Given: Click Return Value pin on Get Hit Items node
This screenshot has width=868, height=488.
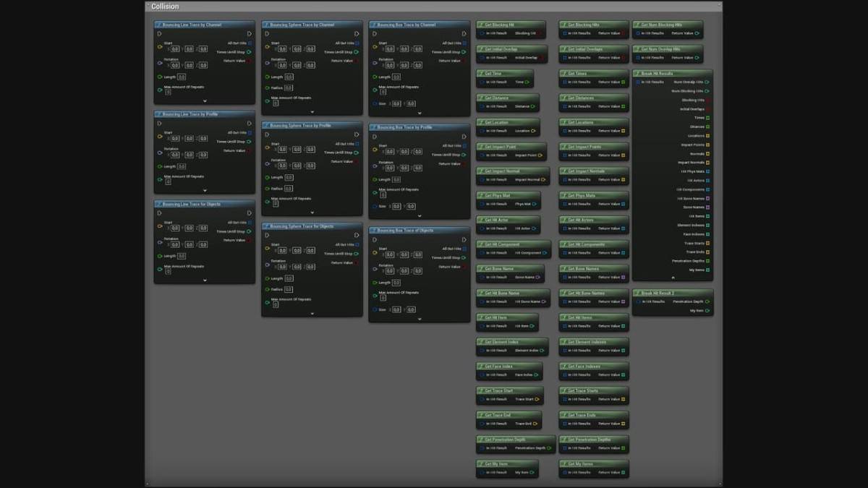Looking at the screenshot, I should pyautogui.click(x=624, y=326).
